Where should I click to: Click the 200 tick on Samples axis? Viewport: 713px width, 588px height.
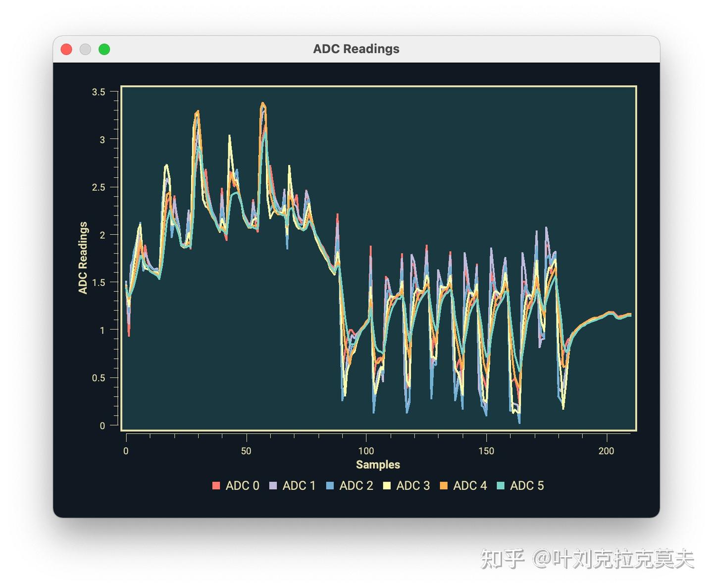pyautogui.click(x=606, y=451)
